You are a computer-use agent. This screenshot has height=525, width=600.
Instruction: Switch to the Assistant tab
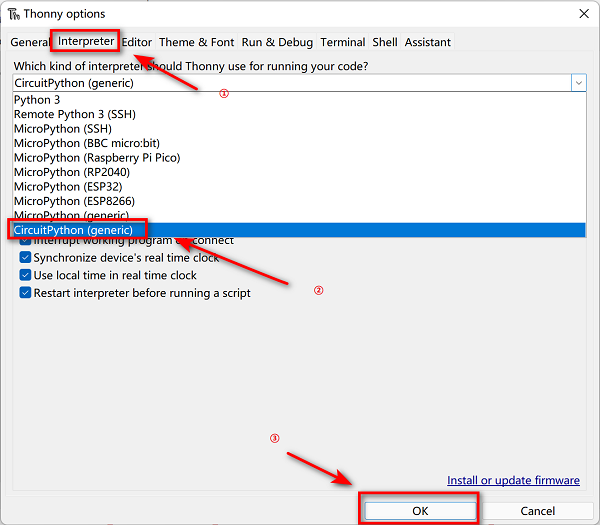point(427,42)
